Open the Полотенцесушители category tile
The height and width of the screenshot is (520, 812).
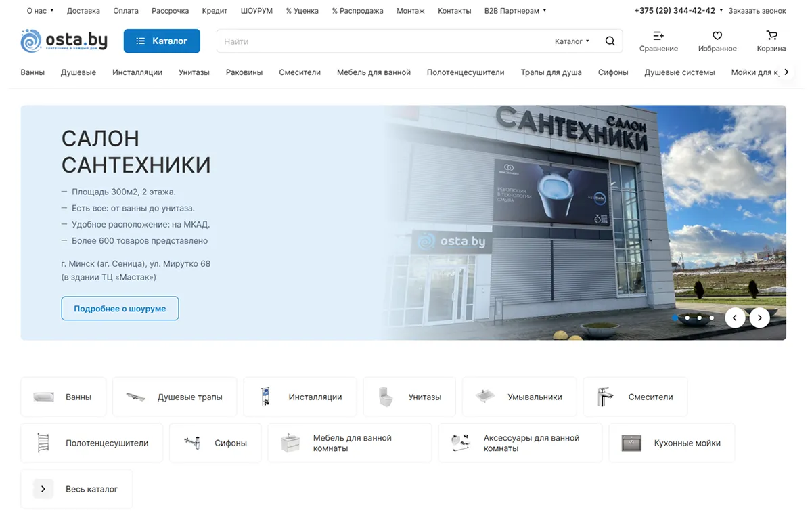tap(92, 443)
